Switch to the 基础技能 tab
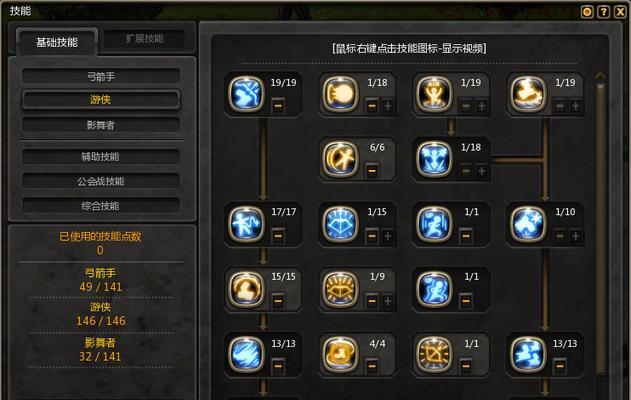The width and height of the screenshot is (631, 400). [57, 42]
